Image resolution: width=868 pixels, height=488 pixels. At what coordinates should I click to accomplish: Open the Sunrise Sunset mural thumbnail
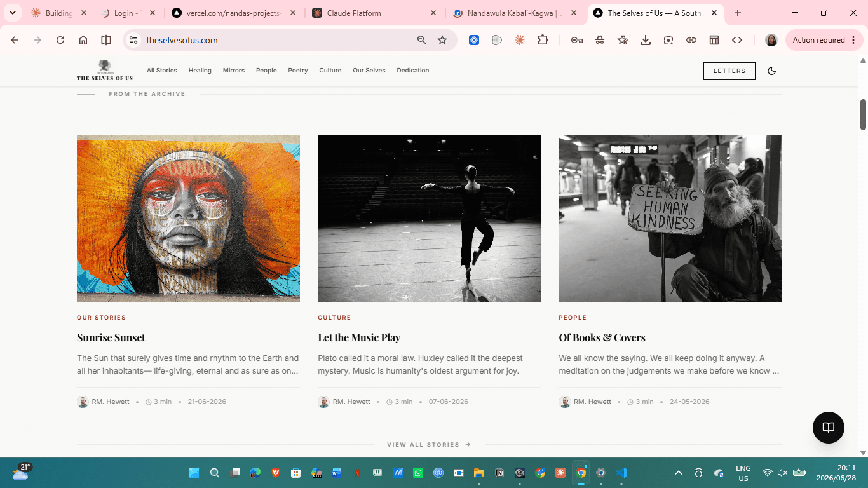point(188,218)
